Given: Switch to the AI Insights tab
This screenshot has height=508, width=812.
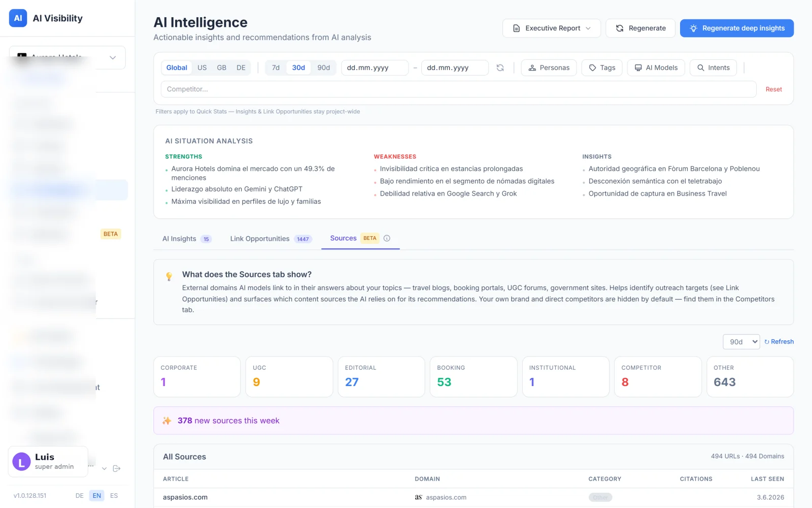Looking at the screenshot, I should (x=187, y=239).
